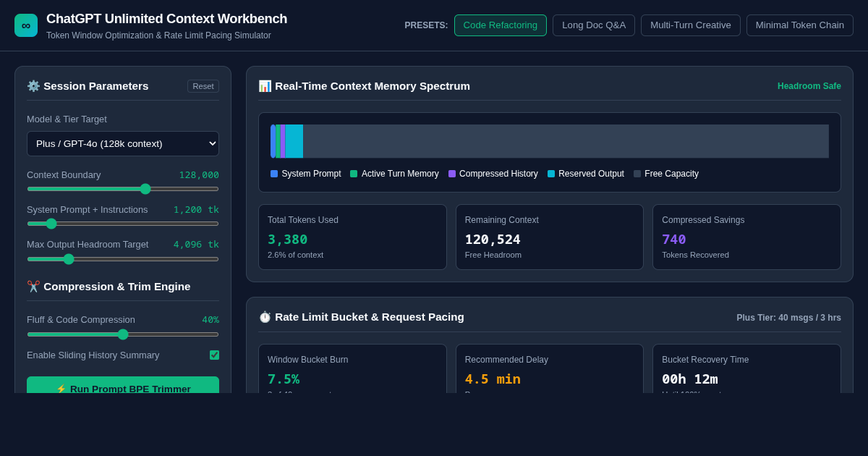Click the Remaining Context value 120,524
Viewport: 868px width, 456px height.
click(x=493, y=240)
